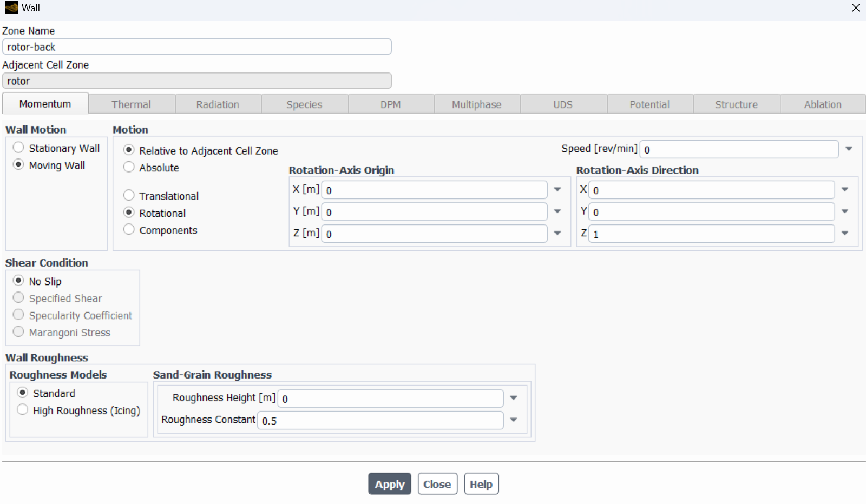
Task: Open the Help button
Action: 481,484
